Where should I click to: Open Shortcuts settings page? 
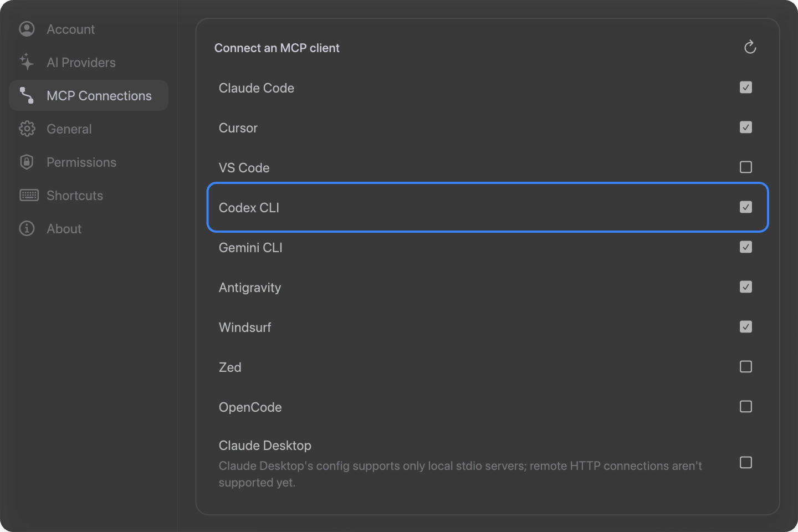click(x=89, y=195)
